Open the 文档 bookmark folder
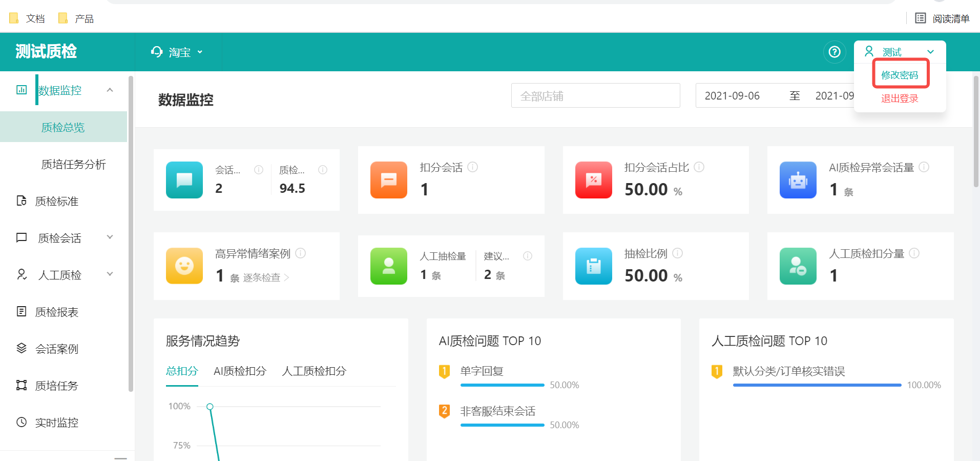The height and width of the screenshot is (461, 980). (27, 18)
